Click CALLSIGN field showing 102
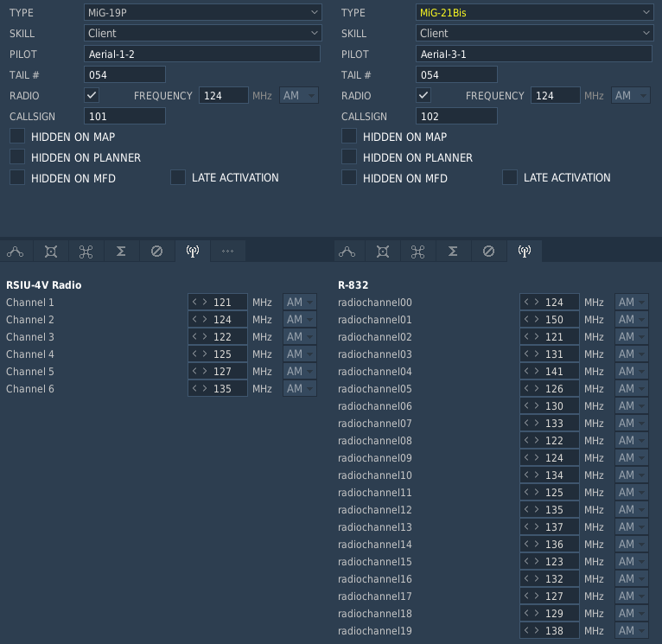Viewport: 662px width, 644px height. 457,116
